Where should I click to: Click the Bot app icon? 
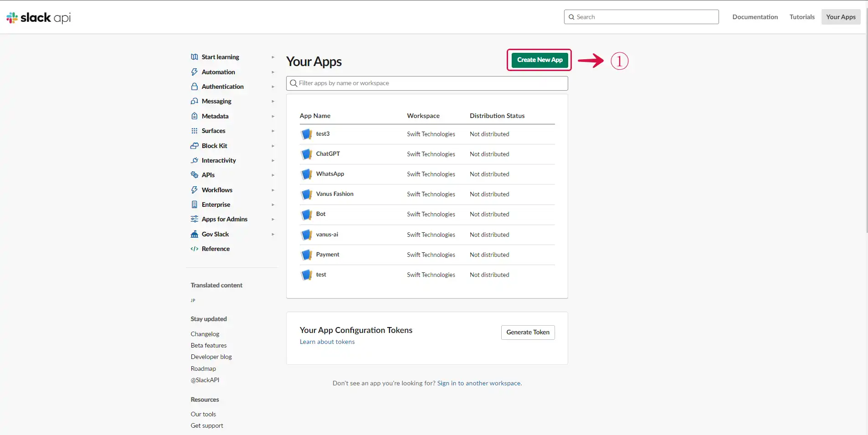point(307,214)
